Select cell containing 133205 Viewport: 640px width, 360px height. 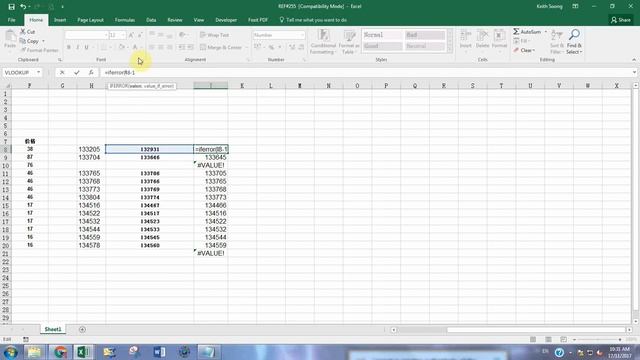(x=91, y=149)
